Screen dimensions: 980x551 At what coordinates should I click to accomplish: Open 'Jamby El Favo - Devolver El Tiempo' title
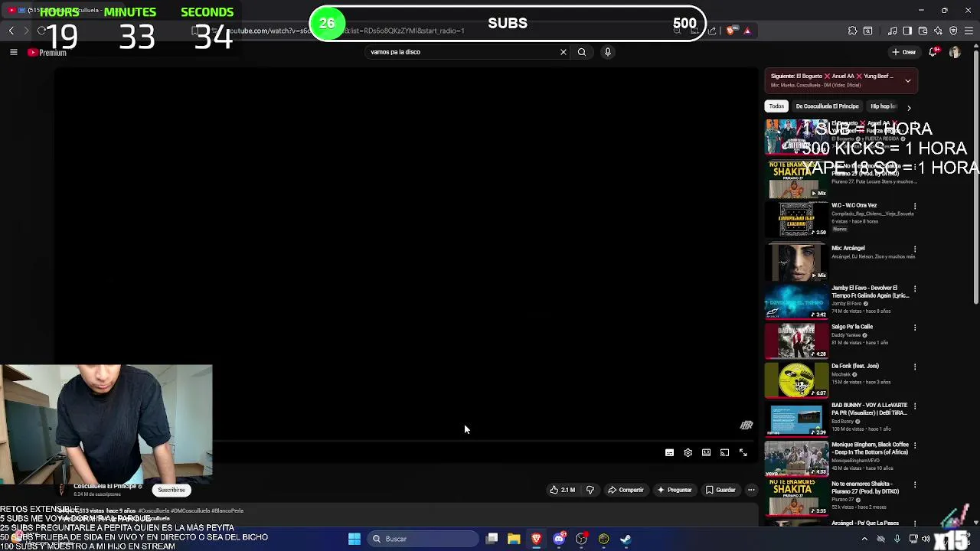click(x=870, y=292)
